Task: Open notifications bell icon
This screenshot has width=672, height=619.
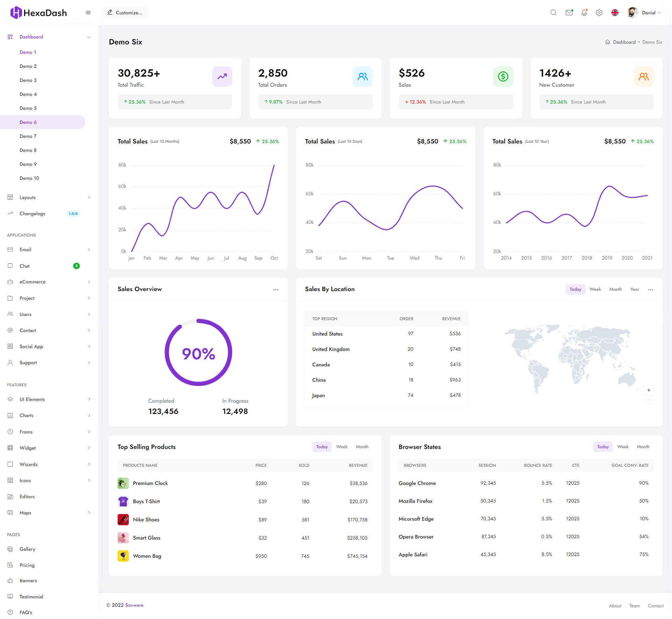Action: point(584,13)
